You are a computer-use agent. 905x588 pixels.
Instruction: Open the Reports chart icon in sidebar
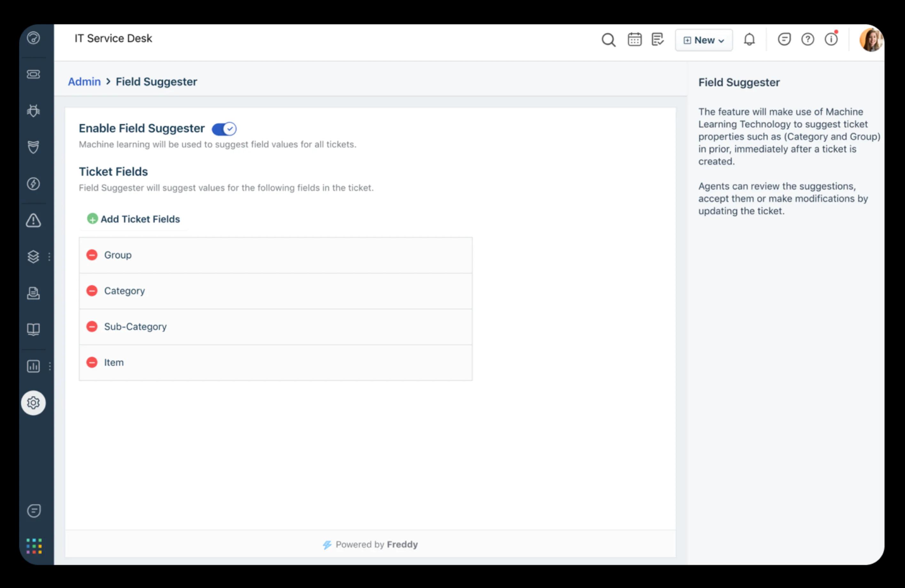coord(34,366)
